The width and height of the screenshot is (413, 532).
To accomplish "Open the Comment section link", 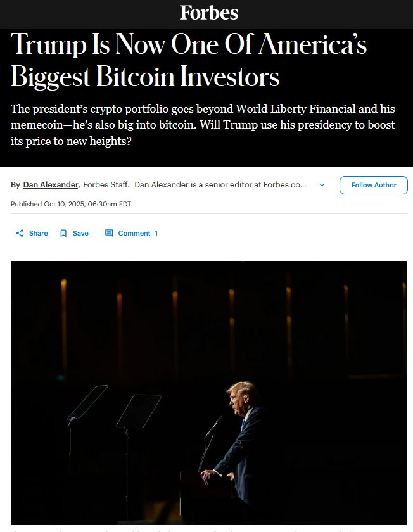I will click(x=134, y=233).
